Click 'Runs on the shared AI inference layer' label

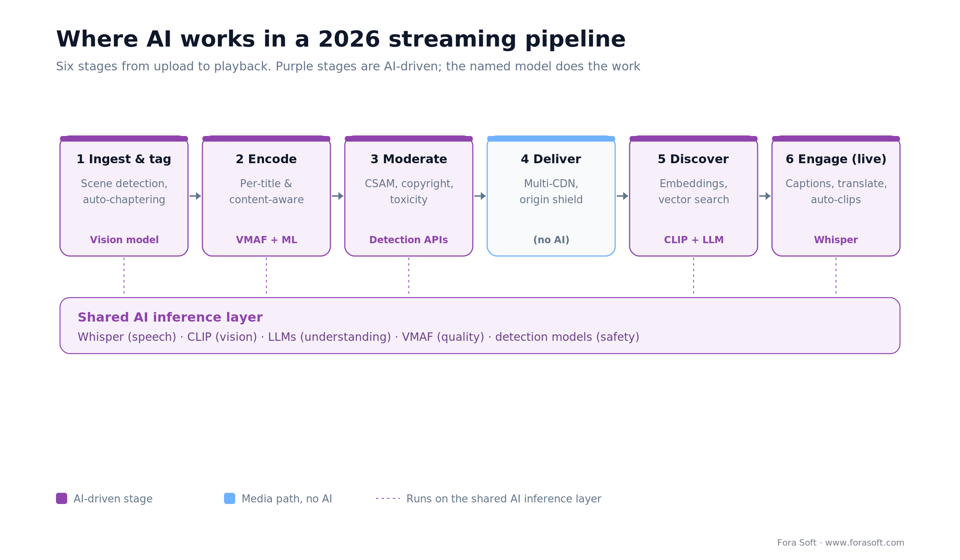pos(504,499)
